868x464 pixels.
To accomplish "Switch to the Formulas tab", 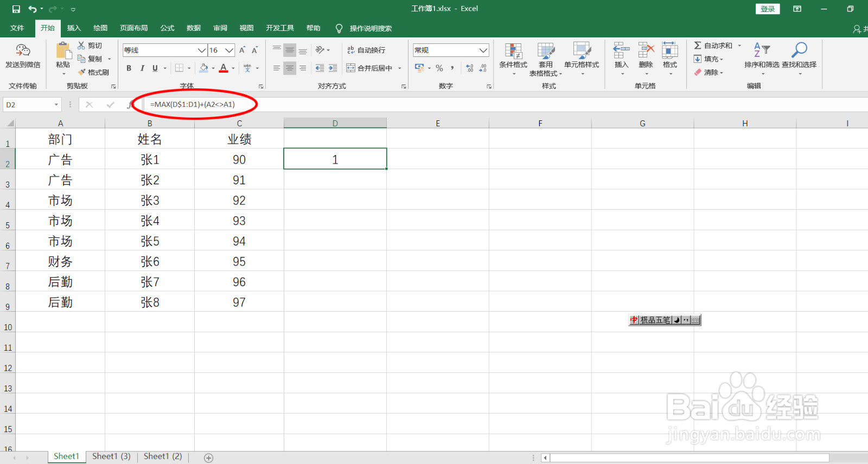I will coord(167,28).
